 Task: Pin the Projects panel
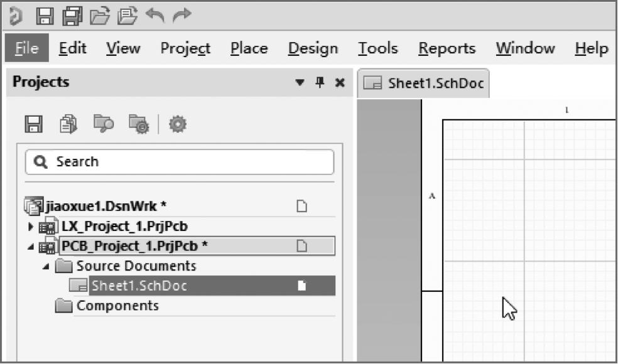[x=320, y=83]
